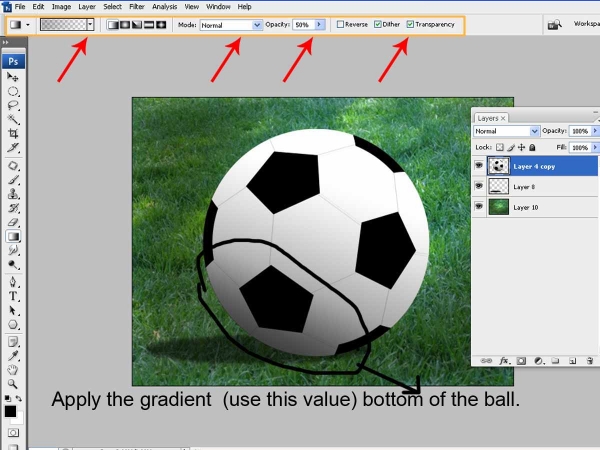Open the layer Opacity arrow
The width and height of the screenshot is (600, 450).
click(x=595, y=131)
